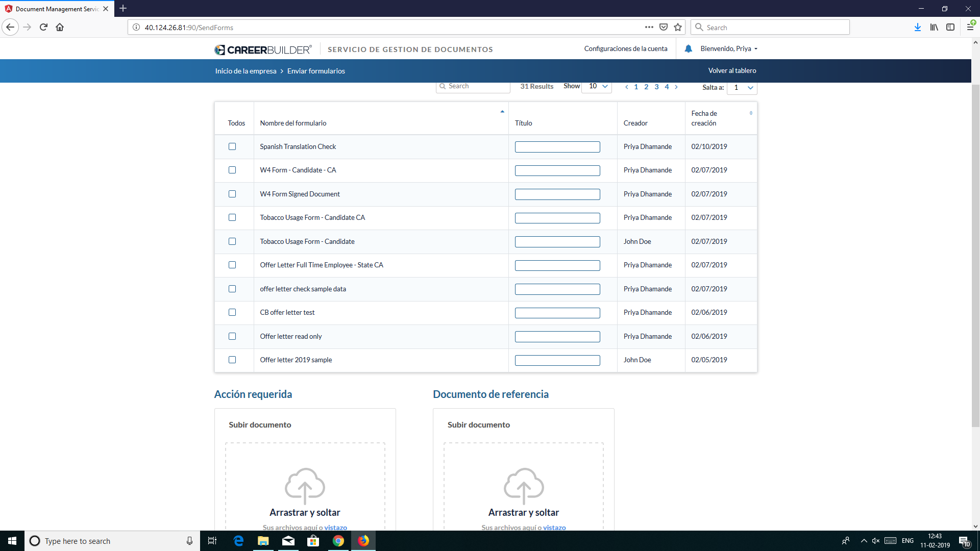Go to page 3 of results
980x551 pixels.
656,87
